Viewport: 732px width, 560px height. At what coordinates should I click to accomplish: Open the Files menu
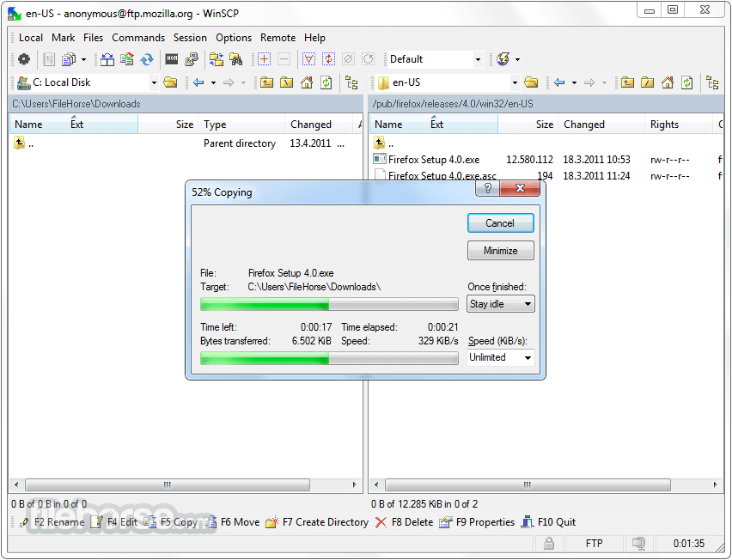(x=94, y=38)
